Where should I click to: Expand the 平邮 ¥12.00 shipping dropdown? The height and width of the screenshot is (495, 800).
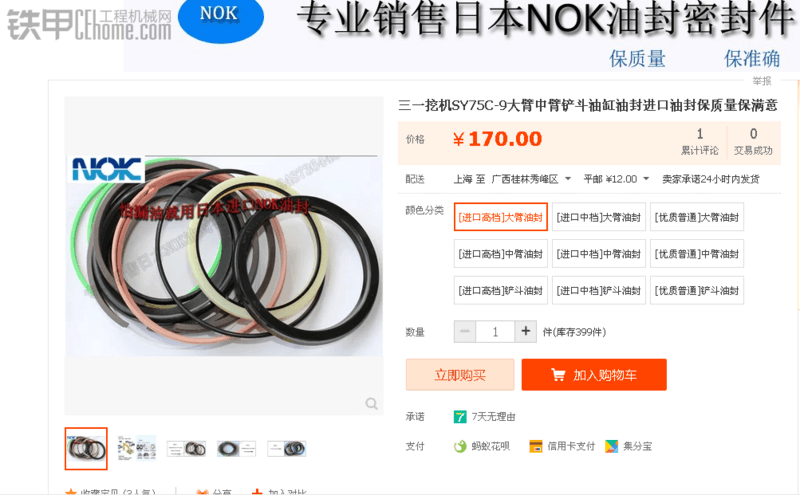pos(616,179)
